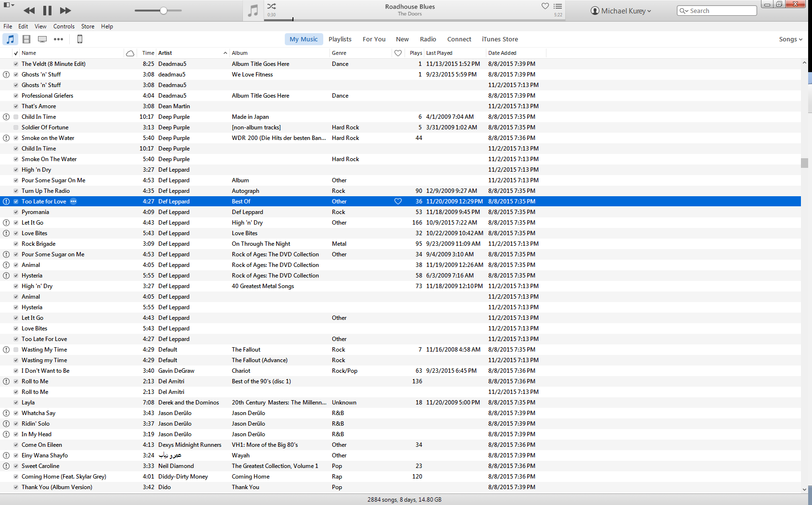Uncheck the Pyromania song checkbox
Viewport: 812px width, 505px height.
[16, 212]
